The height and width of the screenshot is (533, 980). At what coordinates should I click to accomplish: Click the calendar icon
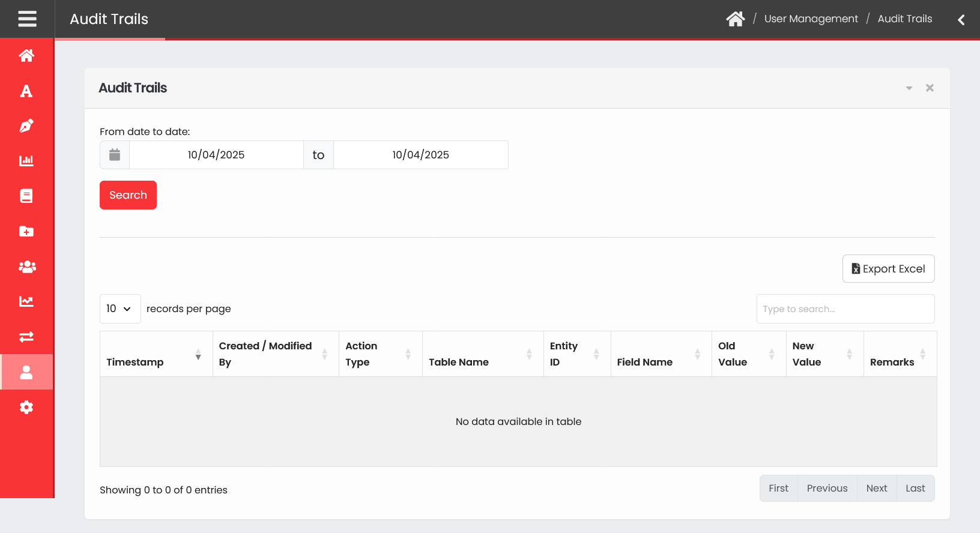(115, 155)
